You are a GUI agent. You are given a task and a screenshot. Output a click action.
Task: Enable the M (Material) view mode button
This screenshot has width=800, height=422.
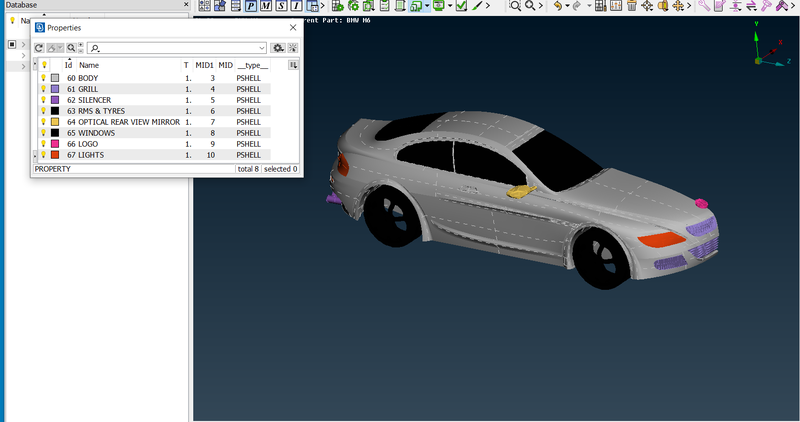click(x=266, y=6)
